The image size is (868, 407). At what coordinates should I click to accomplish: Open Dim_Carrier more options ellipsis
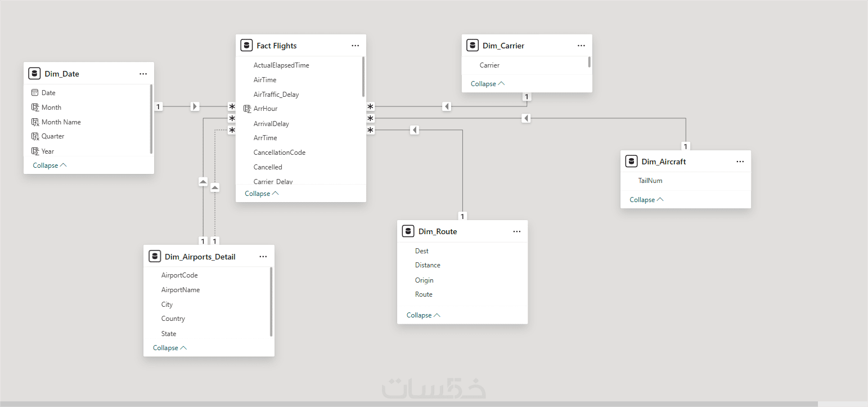(581, 46)
